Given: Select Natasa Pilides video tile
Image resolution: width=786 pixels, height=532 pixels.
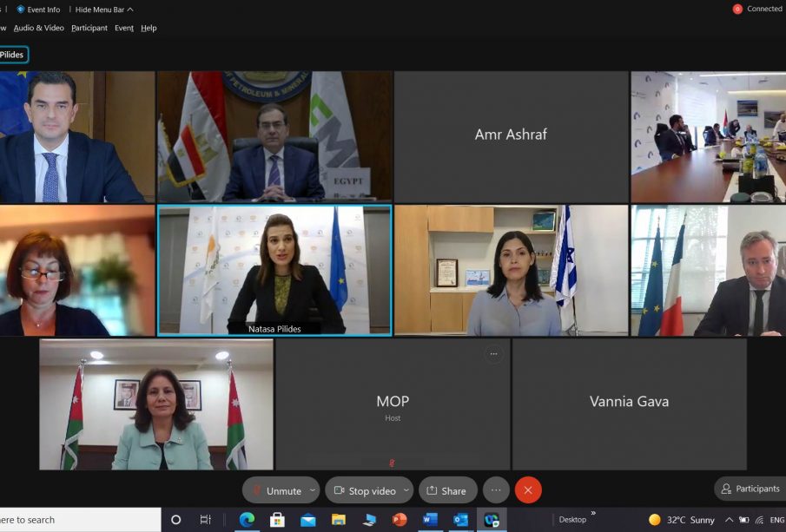Looking at the screenshot, I should [274, 270].
